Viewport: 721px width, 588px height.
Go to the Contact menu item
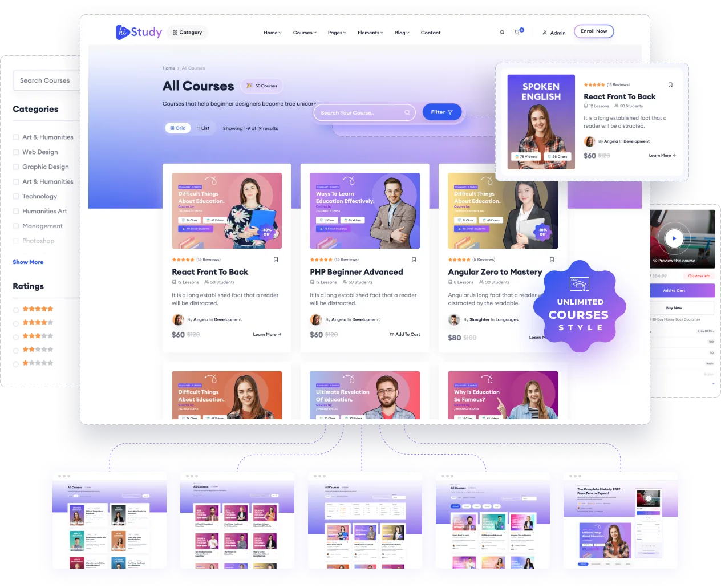[430, 33]
